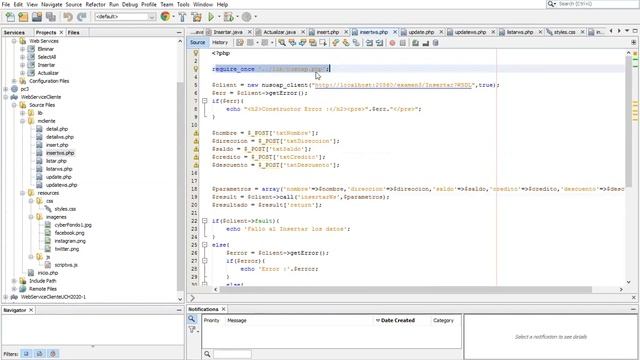Image resolution: width=640 pixels, height=360 pixels.
Task: Click the Start Macro Recording red circle icon
Action: (392, 42)
